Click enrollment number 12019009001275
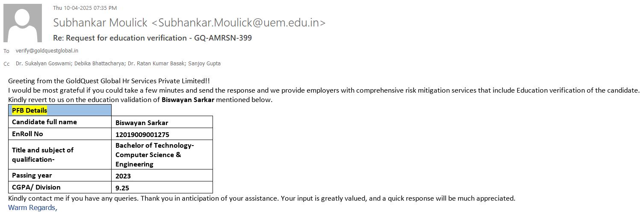The height and width of the screenshot is (216, 644). [142, 134]
